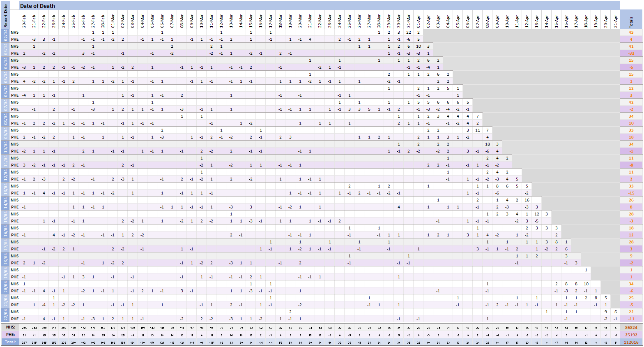The height and width of the screenshot is (347, 644).
Task: Select the NHS total 9 in the 18/04 rows
Action: coord(631,256)
